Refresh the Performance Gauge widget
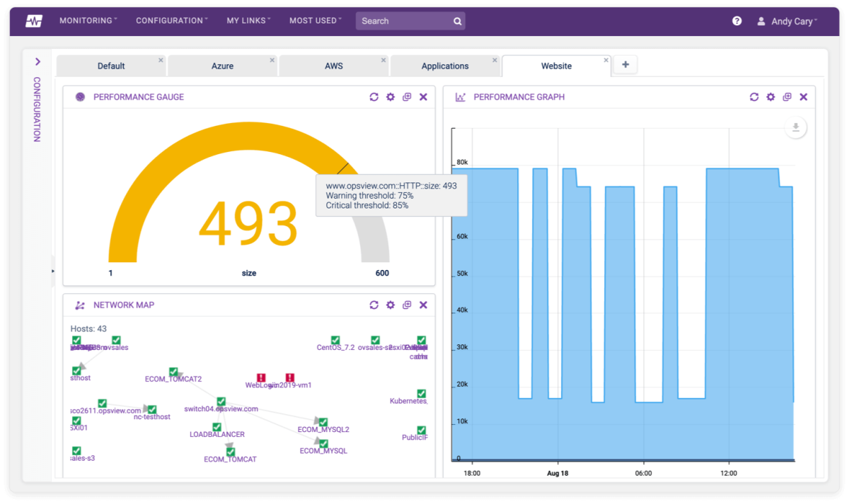The width and height of the screenshot is (849, 504). point(374,97)
